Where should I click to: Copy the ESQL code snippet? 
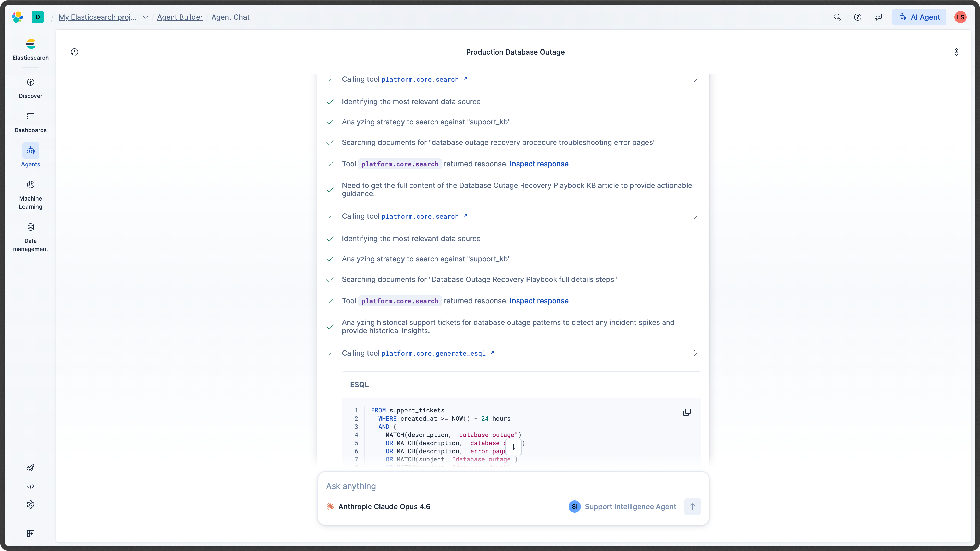pyautogui.click(x=687, y=412)
